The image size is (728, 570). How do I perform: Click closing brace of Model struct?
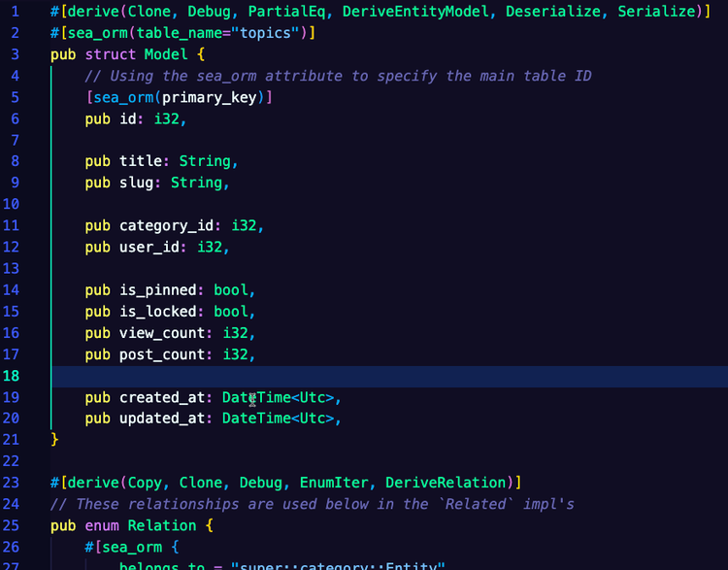[54, 440]
